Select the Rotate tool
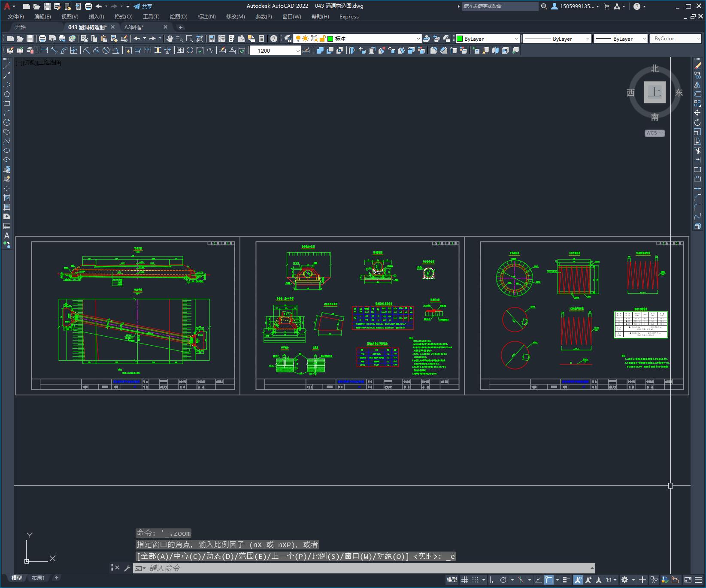706x588 pixels. coord(697,122)
